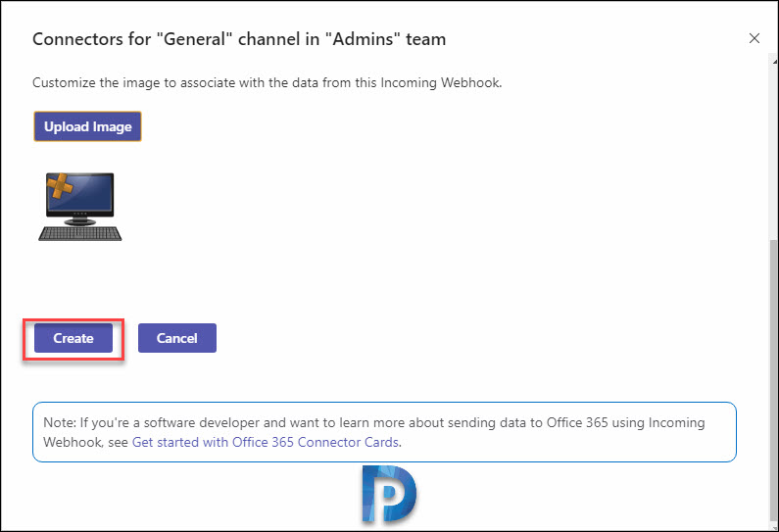Click the vertical scrollbar thumb
Image resolution: width=779 pixels, height=532 pixels.
click(774, 382)
